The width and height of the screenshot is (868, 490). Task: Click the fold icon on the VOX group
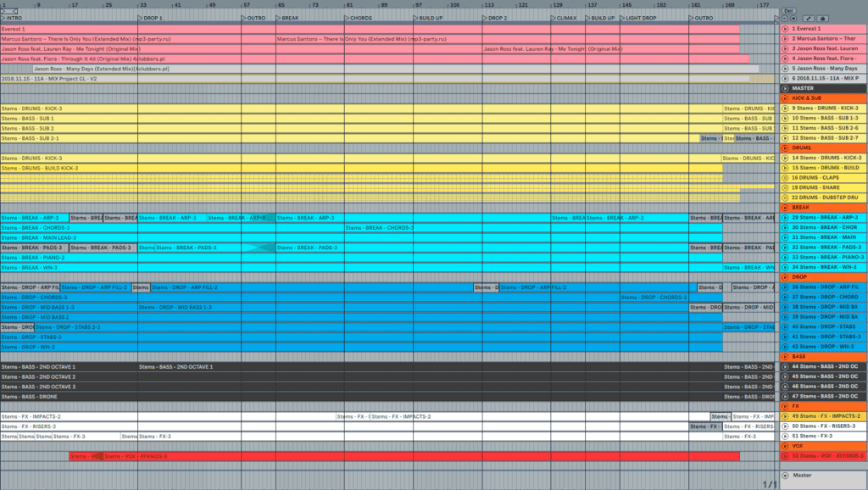point(785,445)
